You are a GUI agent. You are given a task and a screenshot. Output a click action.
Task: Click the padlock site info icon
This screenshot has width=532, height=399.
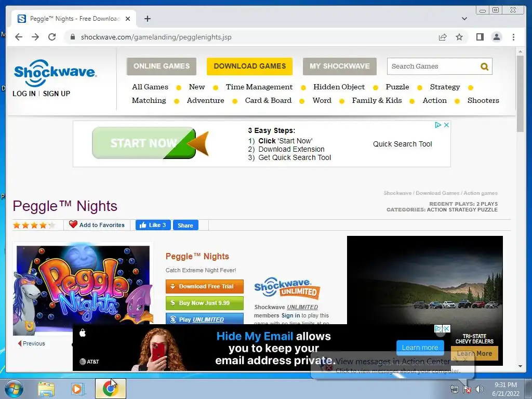point(72,37)
